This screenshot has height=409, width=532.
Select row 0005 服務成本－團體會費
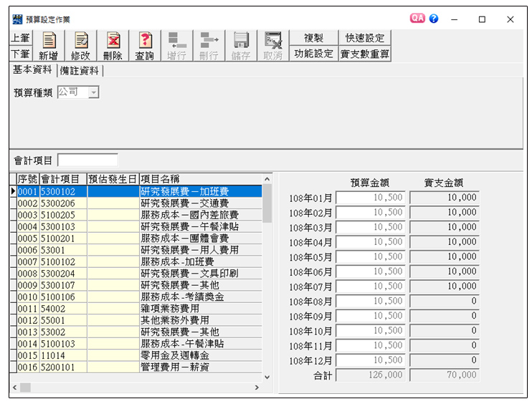(190, 238)
